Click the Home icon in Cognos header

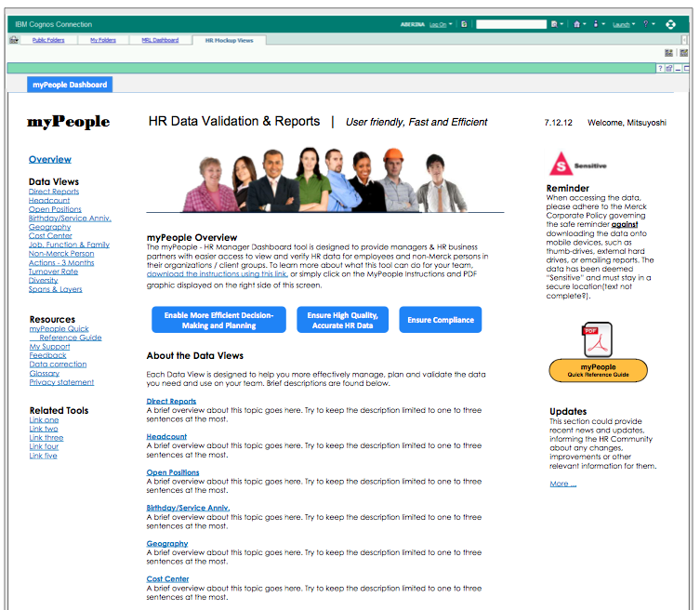[576, 24]
